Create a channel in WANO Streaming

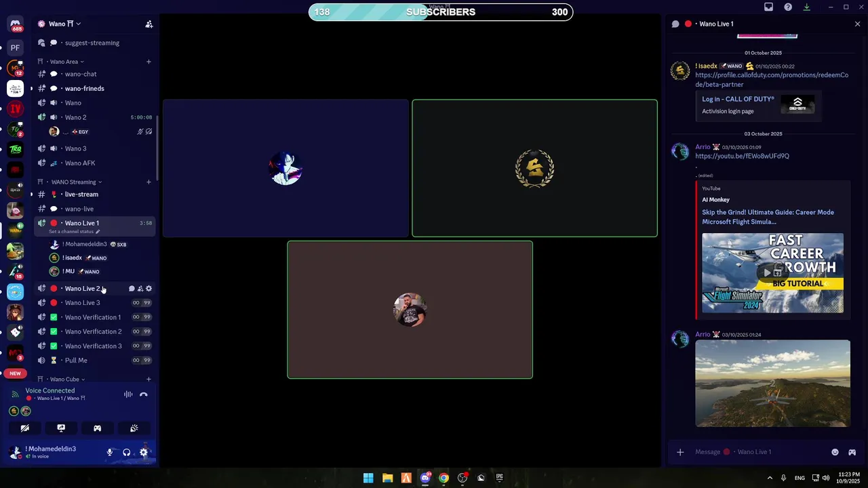tap(149, 182)
